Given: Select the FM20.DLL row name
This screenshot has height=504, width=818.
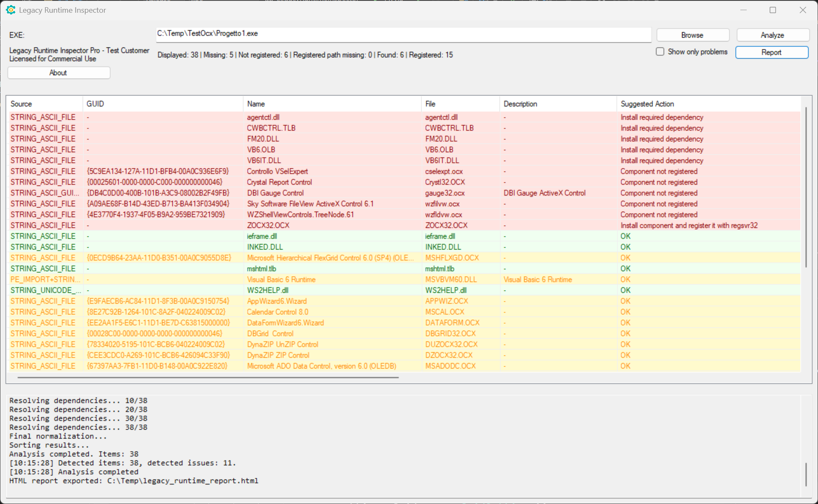Looking at the screenshot, I should pos(263,139).
